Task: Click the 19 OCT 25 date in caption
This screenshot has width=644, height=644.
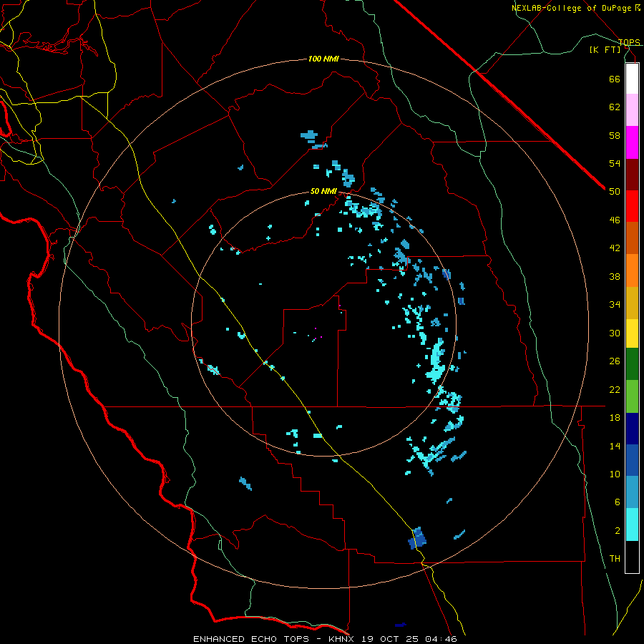Action: click(x=390, y=639)
